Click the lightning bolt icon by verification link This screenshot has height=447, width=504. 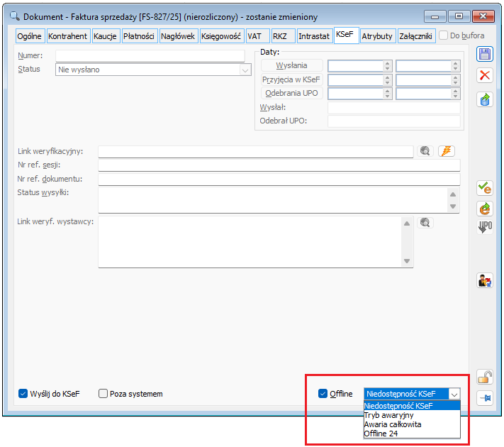tap(446, 151)
